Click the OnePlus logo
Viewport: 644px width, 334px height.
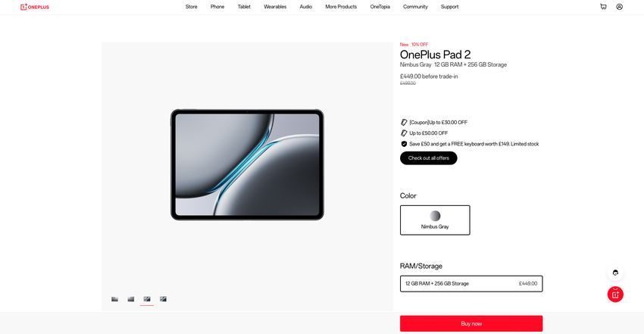tap(35, 7)
